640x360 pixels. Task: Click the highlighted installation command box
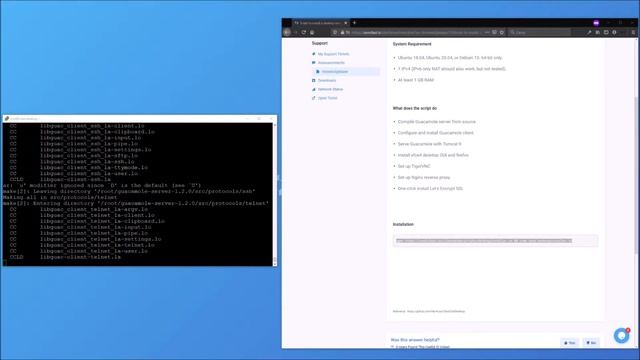496,241
